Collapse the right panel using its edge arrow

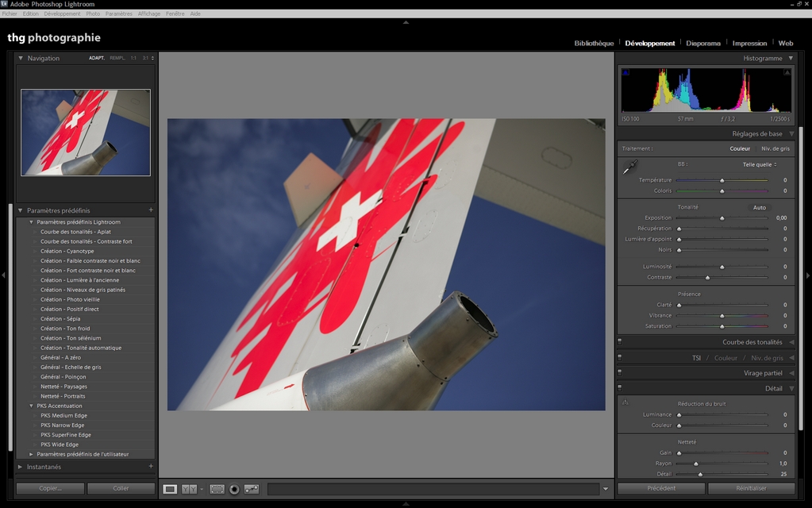point(808,275)
